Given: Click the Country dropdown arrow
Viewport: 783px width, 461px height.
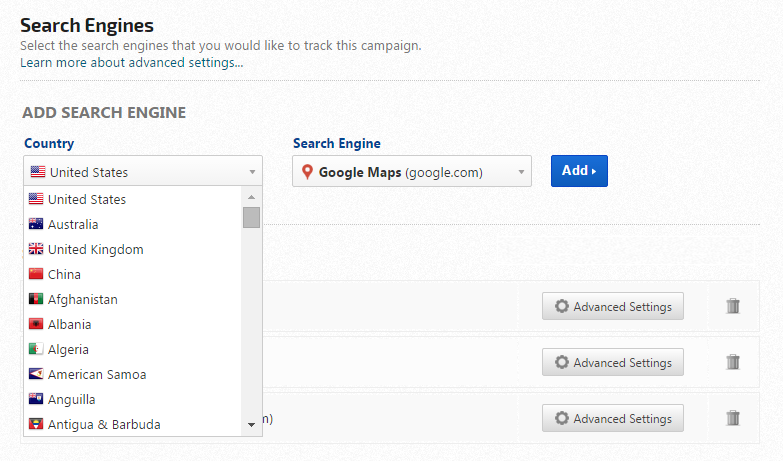Looking at the screenshot, I should [x=252, y=172].
